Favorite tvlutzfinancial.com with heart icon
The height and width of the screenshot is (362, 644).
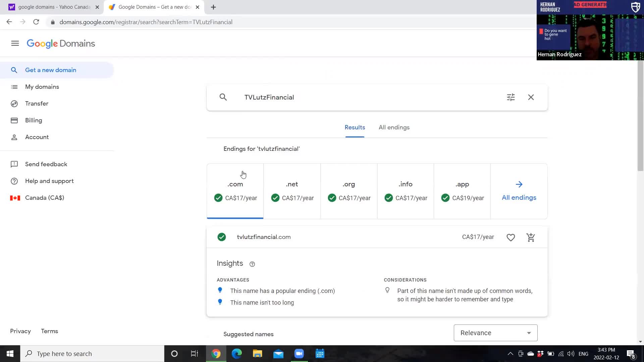click(x=511, y=237)
